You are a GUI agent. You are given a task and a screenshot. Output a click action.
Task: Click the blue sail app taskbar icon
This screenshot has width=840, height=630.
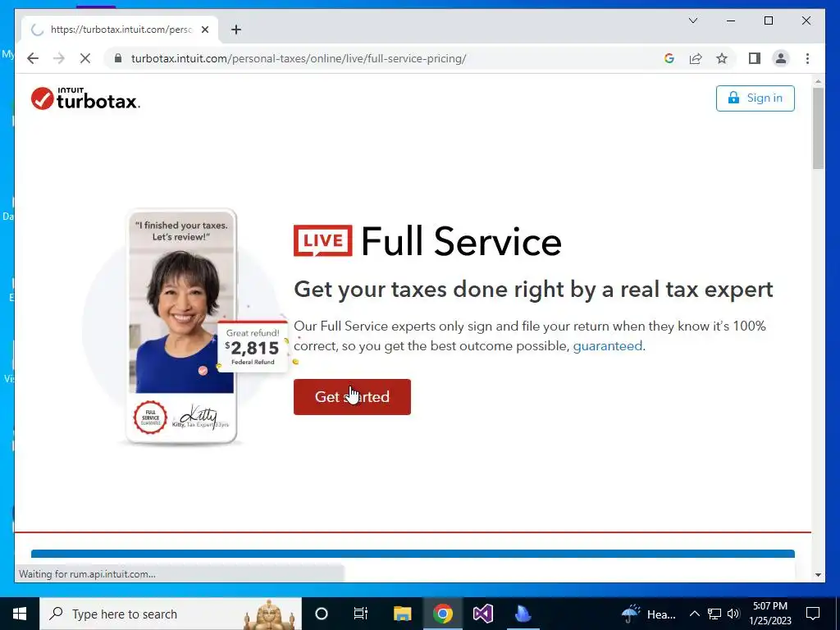pyautogui.click(x=523, y=614)
